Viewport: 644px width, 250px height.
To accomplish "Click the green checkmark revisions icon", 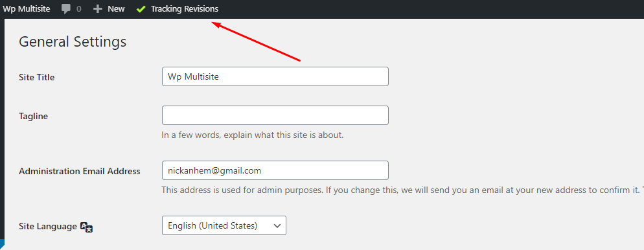I will tap(141, 8).
